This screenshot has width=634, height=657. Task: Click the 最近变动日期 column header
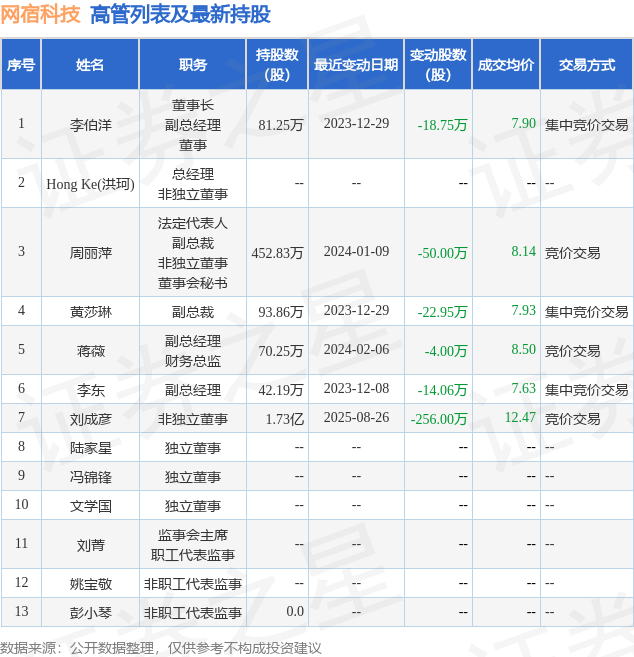tap(356, 65)
